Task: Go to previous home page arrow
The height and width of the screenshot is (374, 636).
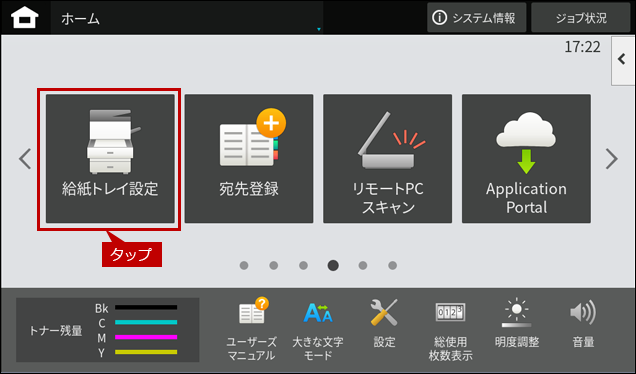Action: (x=25, y=159)
